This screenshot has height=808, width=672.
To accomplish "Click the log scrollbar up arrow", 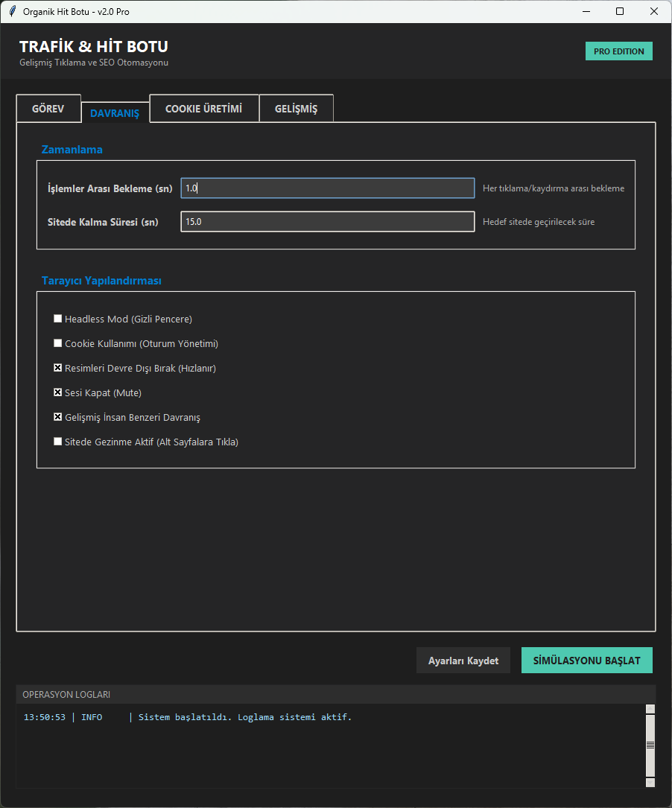I will click(x=650, y=710).
